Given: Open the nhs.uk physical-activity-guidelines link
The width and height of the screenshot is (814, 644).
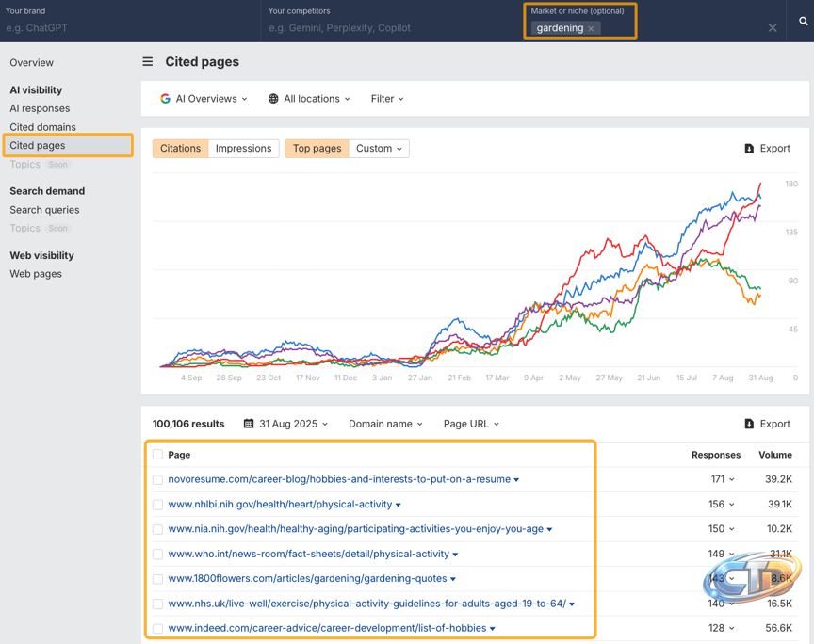Looking at the screenshot, I should (367, 604).
